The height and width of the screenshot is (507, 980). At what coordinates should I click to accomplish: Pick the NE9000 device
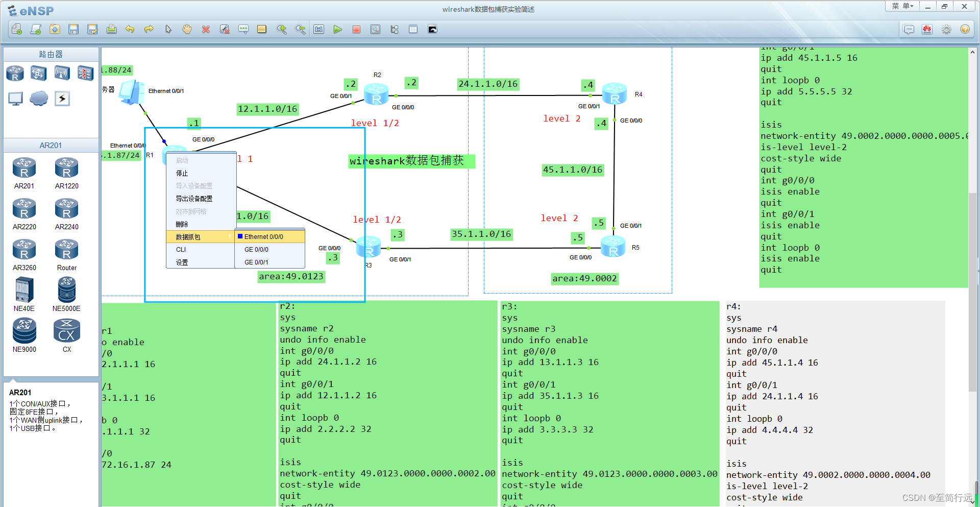tap(24, 335)
